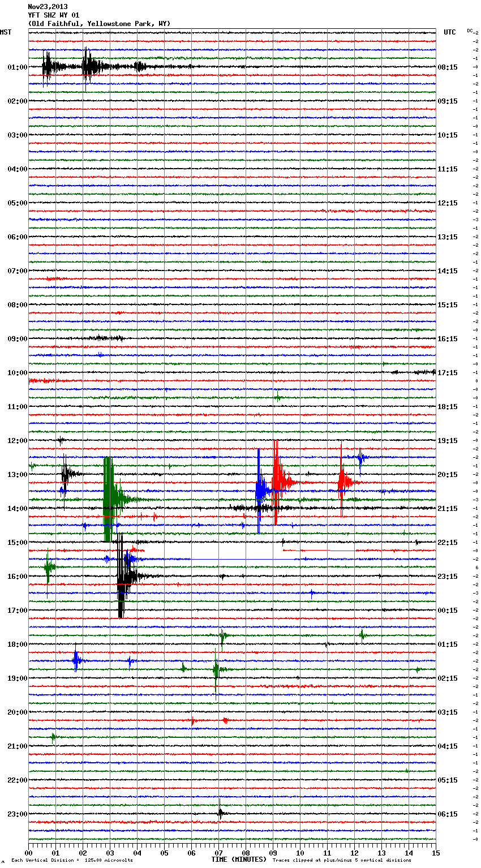Image resolution: width=481 pixels, height=868 pixels.
Task: Select the 23:00 MST time label
Action: pyautogui.click(x=18, y=814)
